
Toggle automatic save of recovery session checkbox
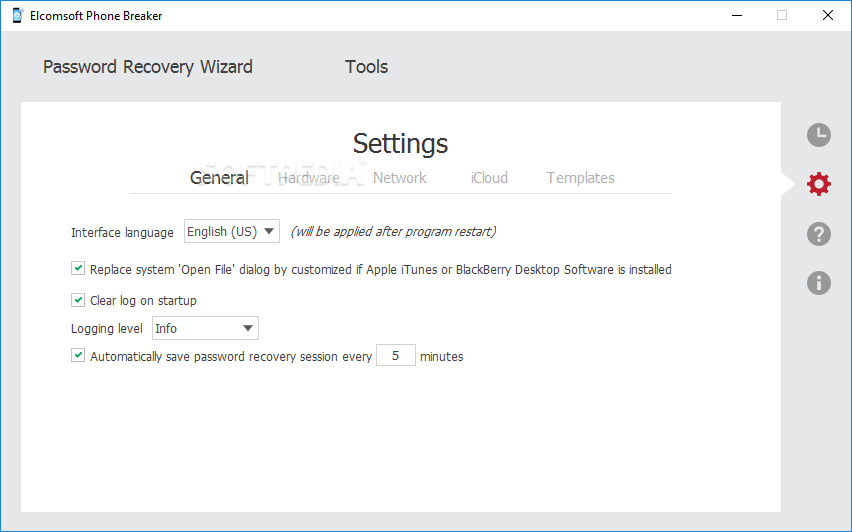click(x=78, y=355)
